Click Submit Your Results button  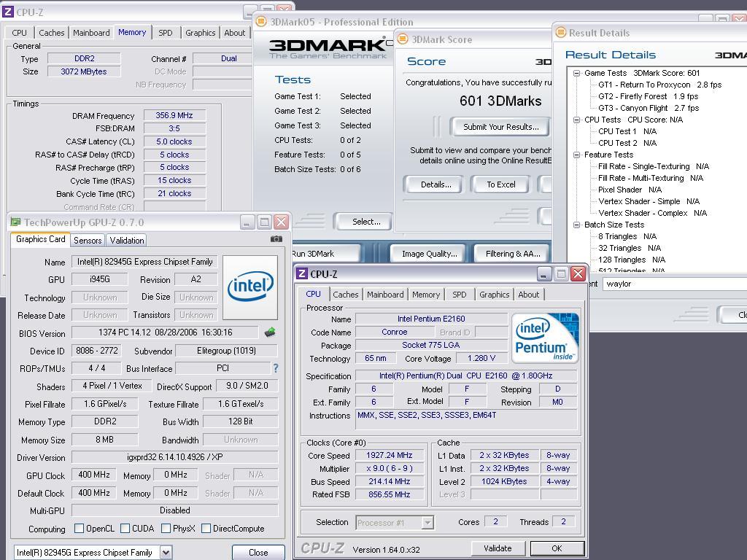click(x=500, y=127)
